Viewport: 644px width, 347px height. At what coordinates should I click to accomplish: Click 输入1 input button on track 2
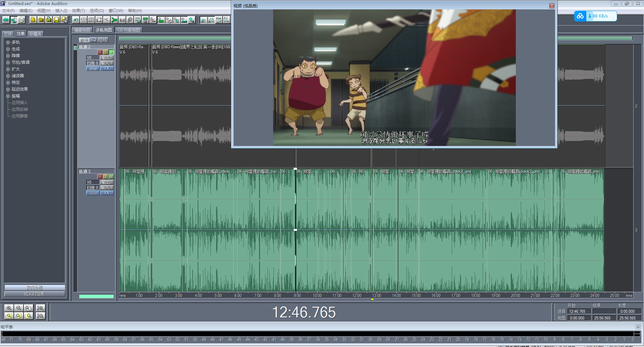(107, 63)
